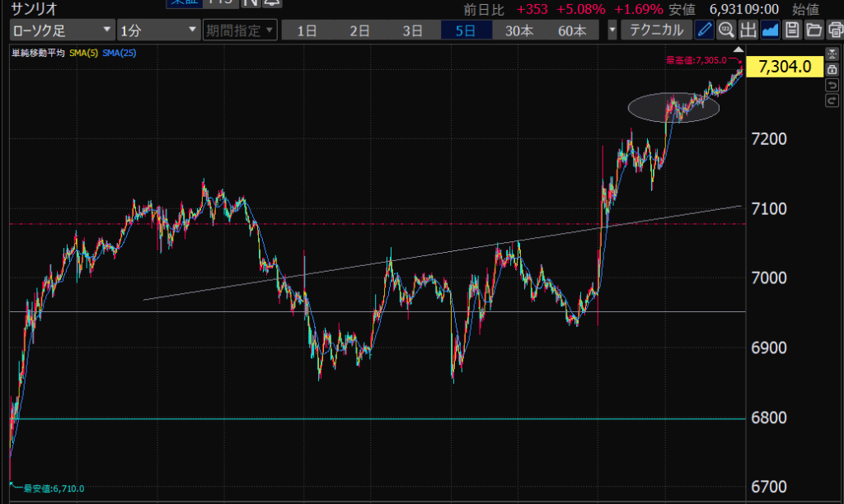Print the chart using printer icon
Screen dimensions: 844x504
coord(834,30)
